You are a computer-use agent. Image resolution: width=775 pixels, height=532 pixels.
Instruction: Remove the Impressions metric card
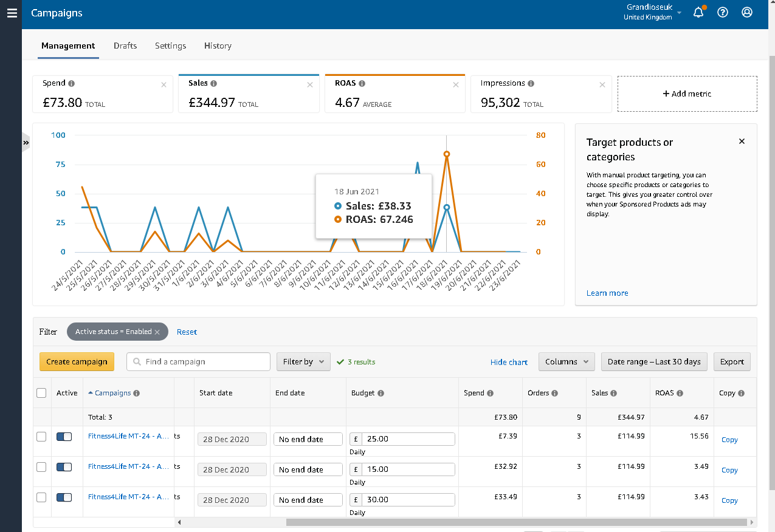[602, 85]
